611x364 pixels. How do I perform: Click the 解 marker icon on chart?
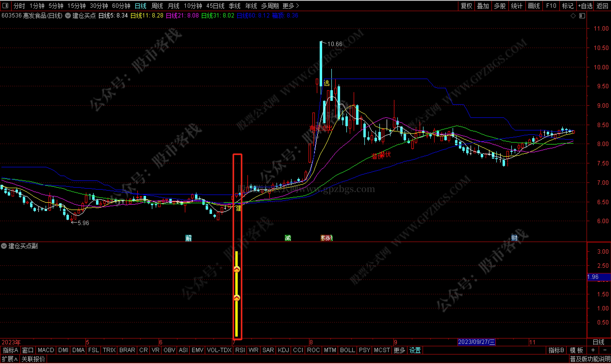tap(188, 238)
